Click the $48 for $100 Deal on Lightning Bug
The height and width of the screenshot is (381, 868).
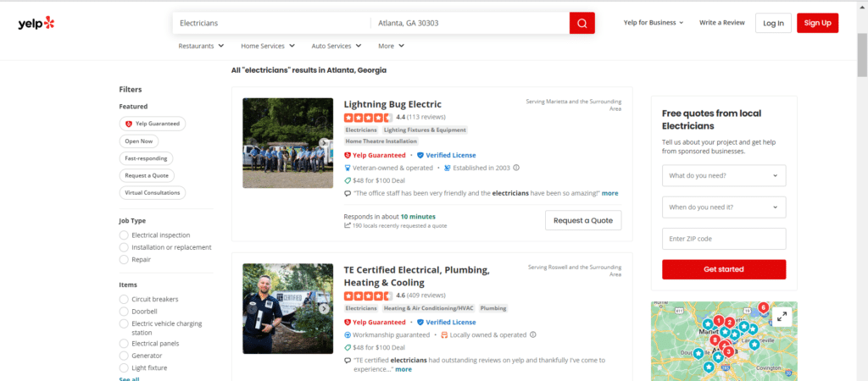(379, 180)
